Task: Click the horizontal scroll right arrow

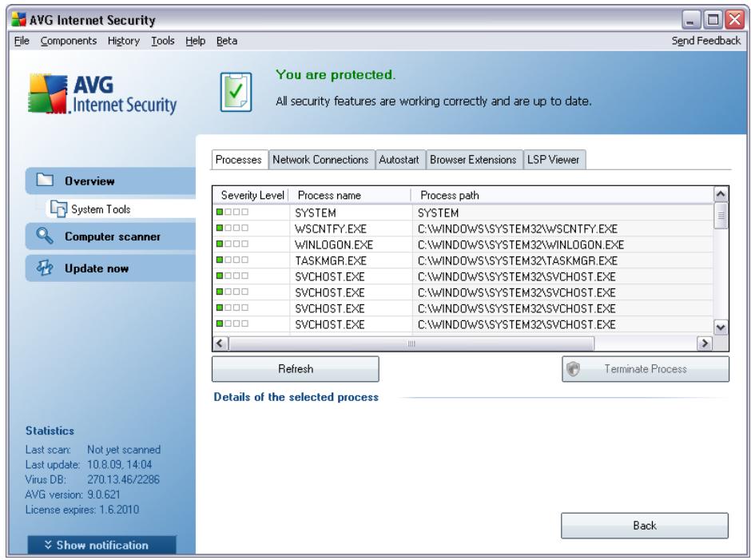Action: tap(705, 343)
